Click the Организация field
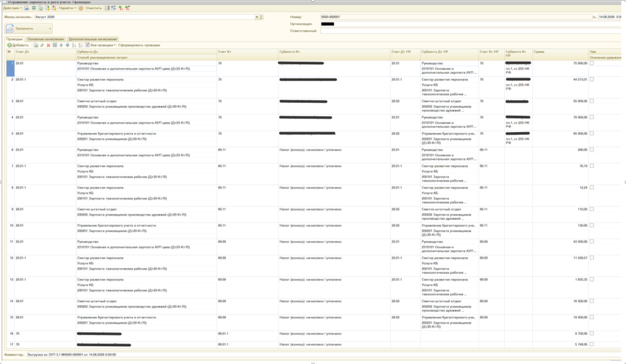626x364 pixels. coord(471,24)
